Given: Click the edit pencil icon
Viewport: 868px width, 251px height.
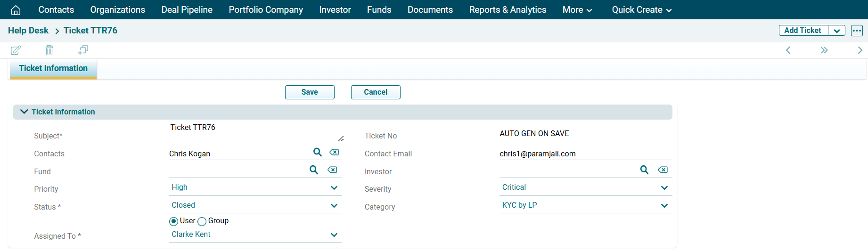Looking at the screenshot, I should (16, 50).
